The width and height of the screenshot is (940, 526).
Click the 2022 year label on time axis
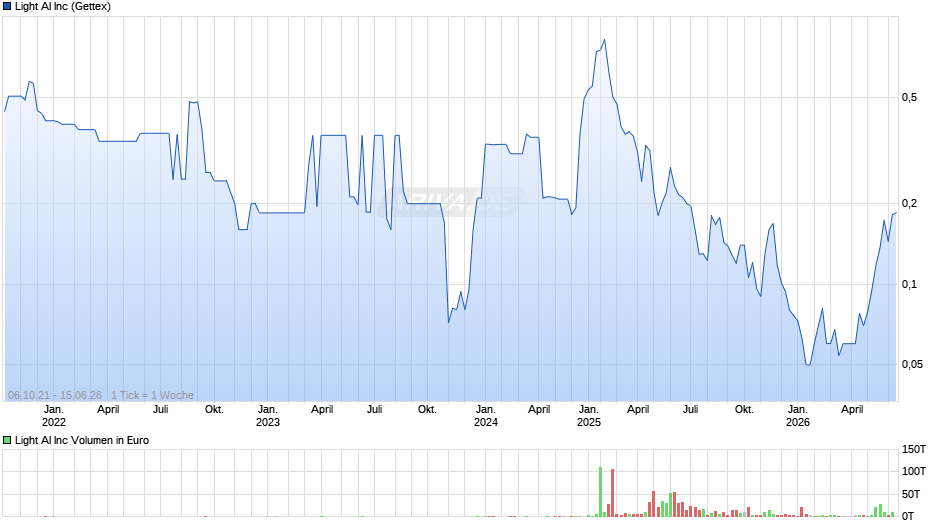(53, 422)
